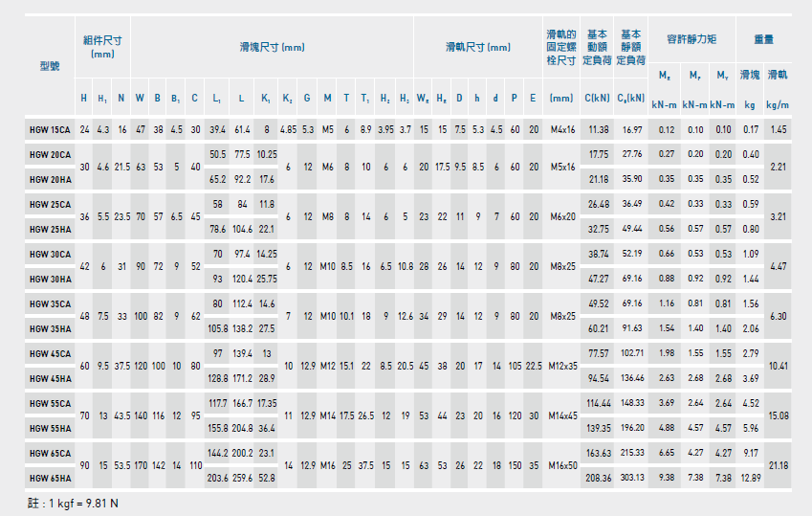Click the HGW 30HA model name
The height and width of the screenshot is (516, 812).
49,279
